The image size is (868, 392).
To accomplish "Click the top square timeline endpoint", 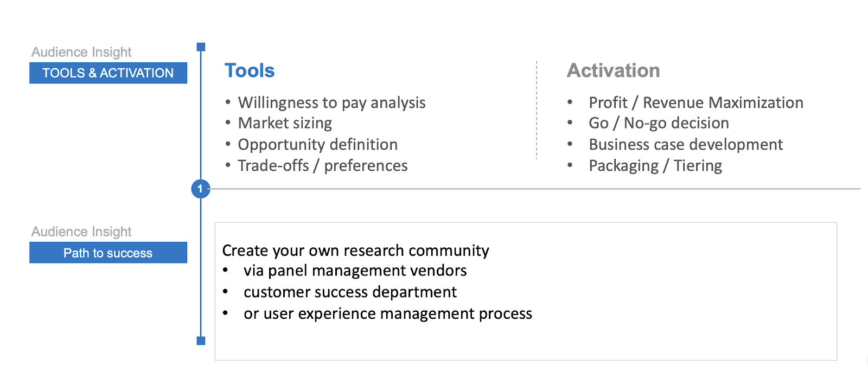I will [201, 47].
